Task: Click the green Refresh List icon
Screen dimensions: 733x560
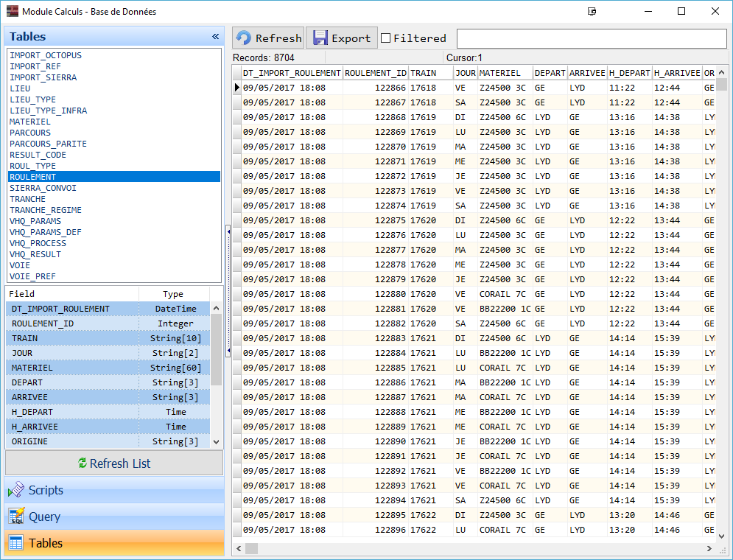Action: (83, 463)
